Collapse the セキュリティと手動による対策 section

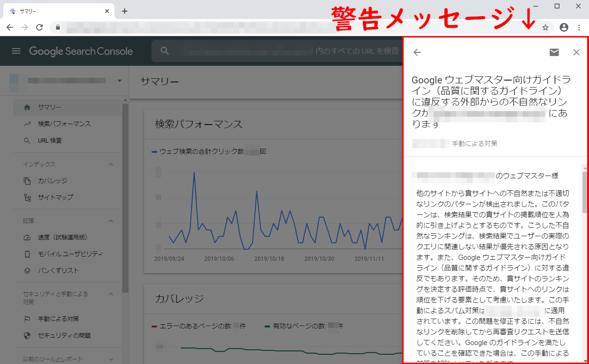pyautogui.click(x=111, y=294)
